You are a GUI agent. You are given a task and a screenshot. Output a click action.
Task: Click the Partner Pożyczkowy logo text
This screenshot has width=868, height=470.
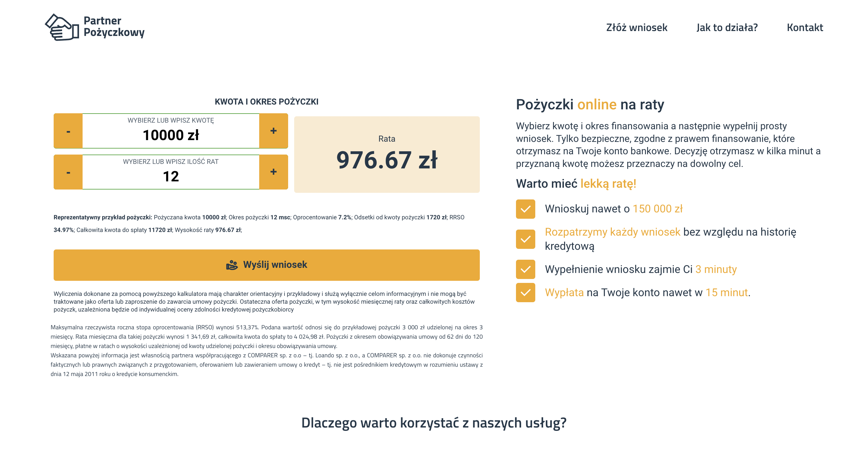coord(114,27)
